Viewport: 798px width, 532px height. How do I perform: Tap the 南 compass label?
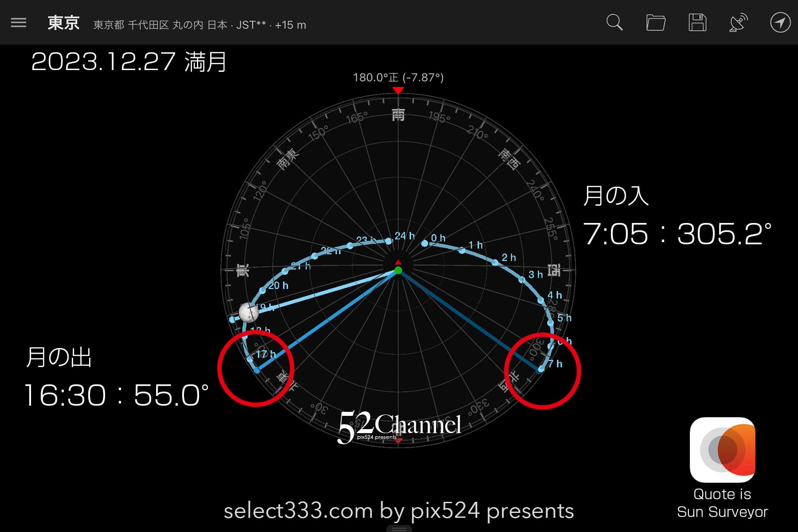[x=398, y=115]
